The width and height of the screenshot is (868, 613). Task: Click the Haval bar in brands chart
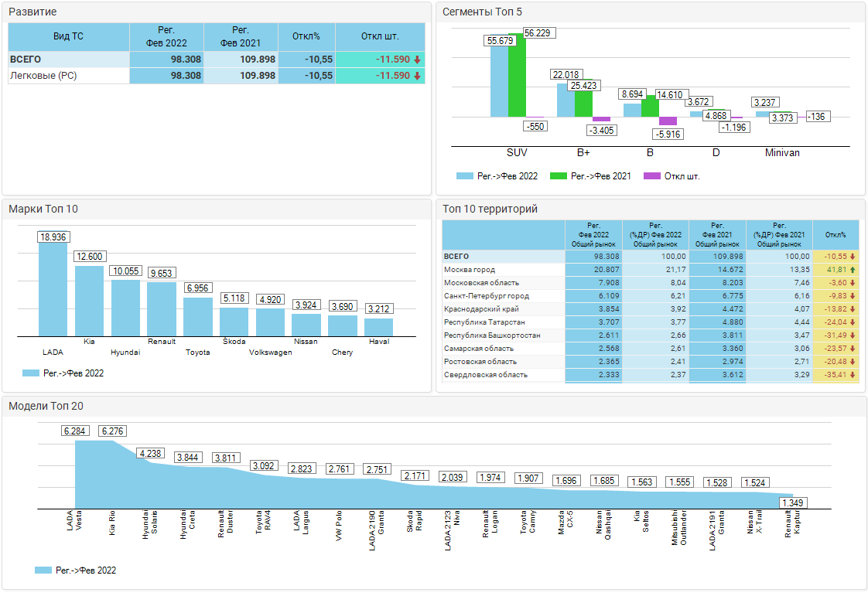378,328
